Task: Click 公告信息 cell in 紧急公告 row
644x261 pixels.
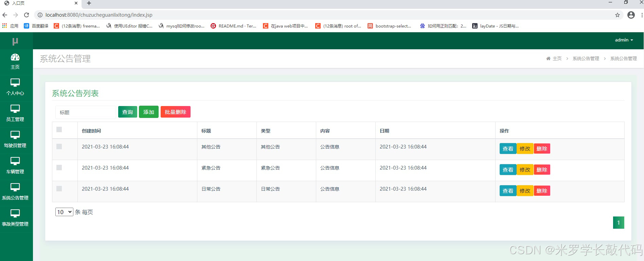Action: 330,168
